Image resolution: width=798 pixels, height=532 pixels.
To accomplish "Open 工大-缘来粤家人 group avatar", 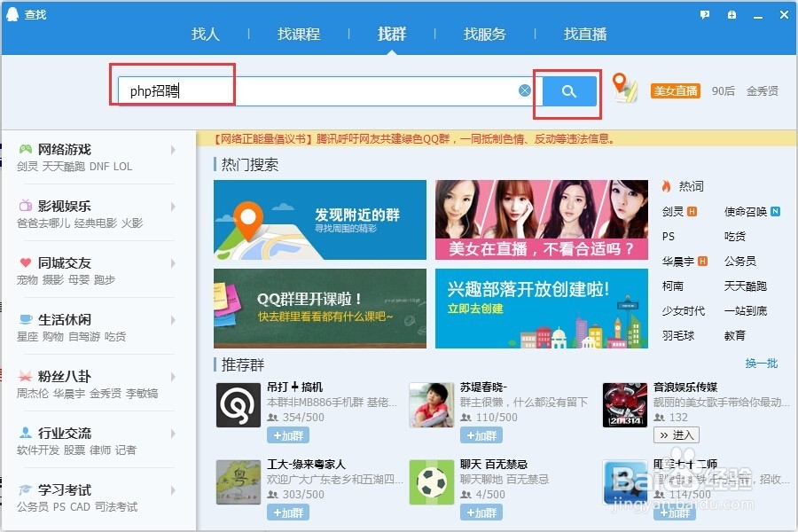I will pyautogui.click(x=239, y=482).
